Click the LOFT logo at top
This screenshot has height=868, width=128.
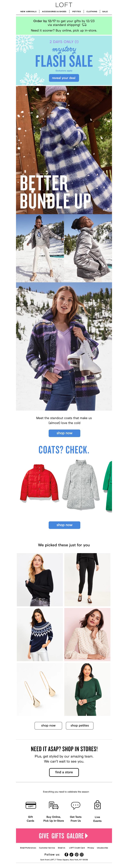[x=64, y=5]
